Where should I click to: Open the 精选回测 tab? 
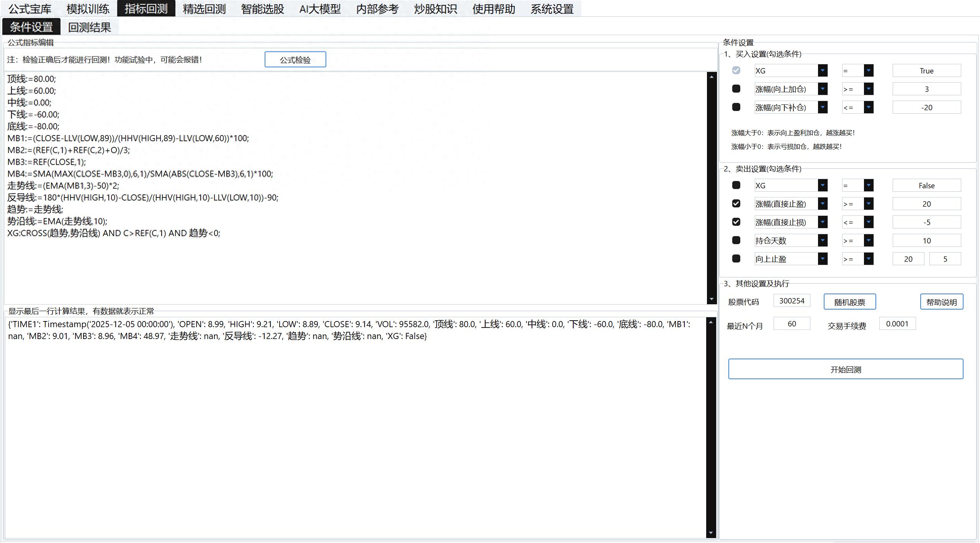click(x=205, y=8)
